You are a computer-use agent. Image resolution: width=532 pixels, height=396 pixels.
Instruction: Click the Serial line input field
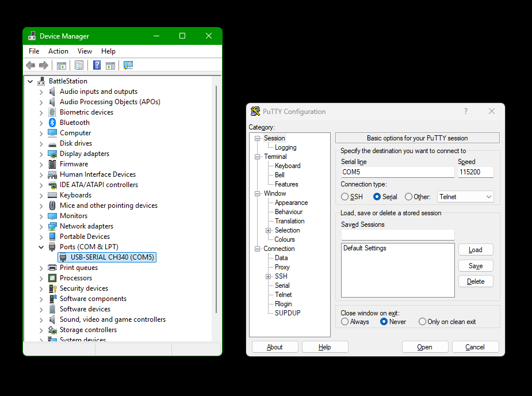click(x=397, y=172)
